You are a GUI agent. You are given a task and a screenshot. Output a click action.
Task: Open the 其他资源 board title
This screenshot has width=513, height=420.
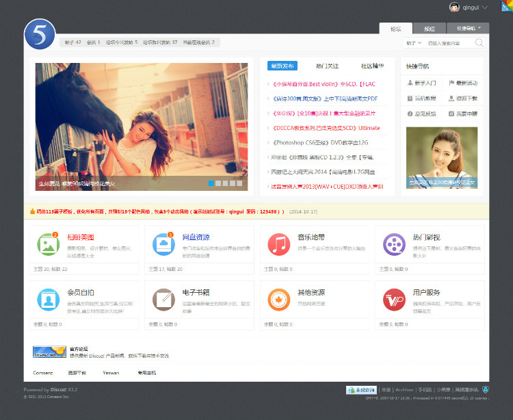coord(311,293)
